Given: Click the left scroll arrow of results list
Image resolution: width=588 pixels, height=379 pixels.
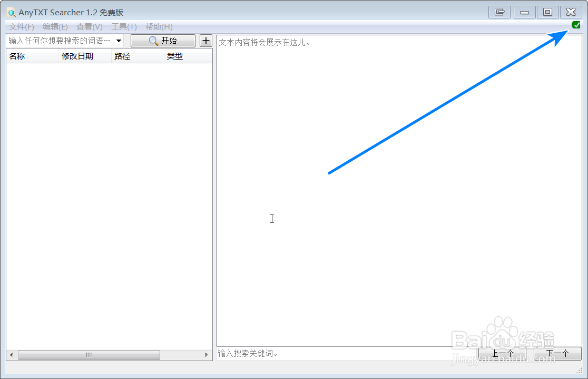Looking at the screenshot, I should [x=11, y=355].
